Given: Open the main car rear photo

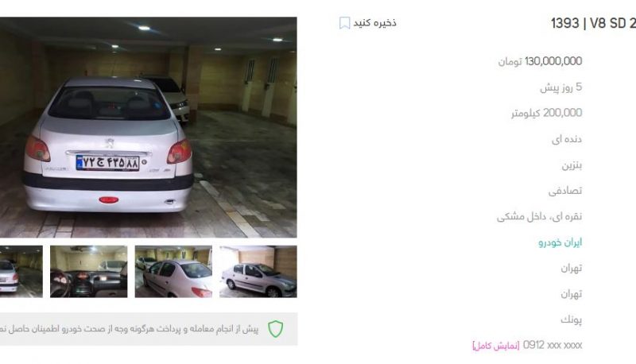Looking at the screenshot, I should [149, 127].
